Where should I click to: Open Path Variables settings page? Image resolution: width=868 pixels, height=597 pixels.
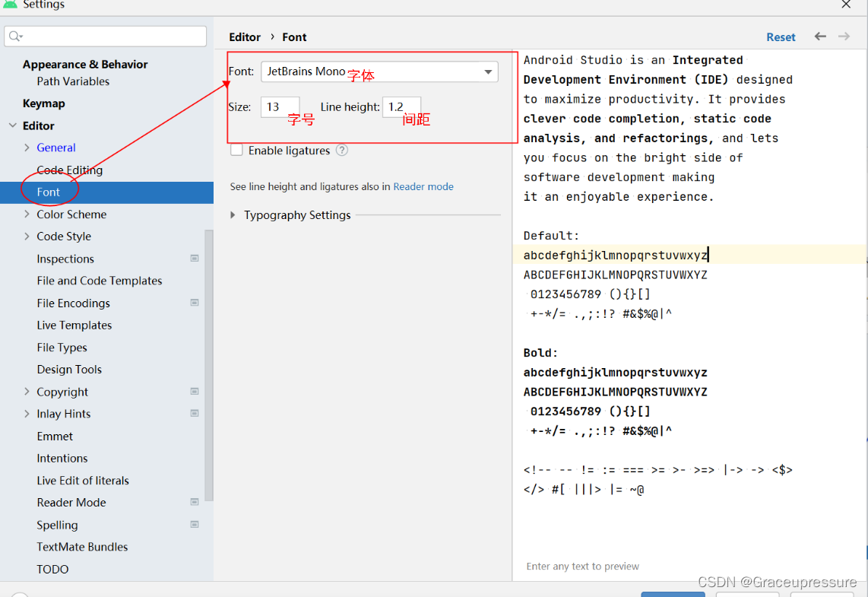pos(73,81)
